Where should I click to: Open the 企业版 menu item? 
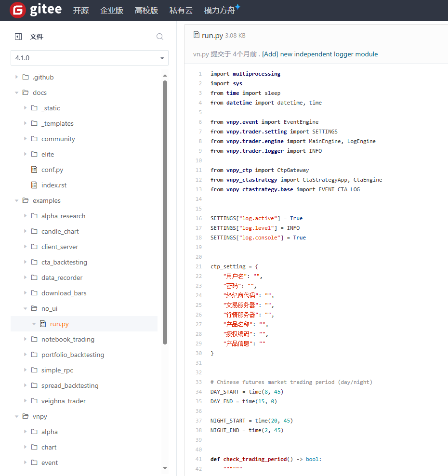tap(112, 10)
